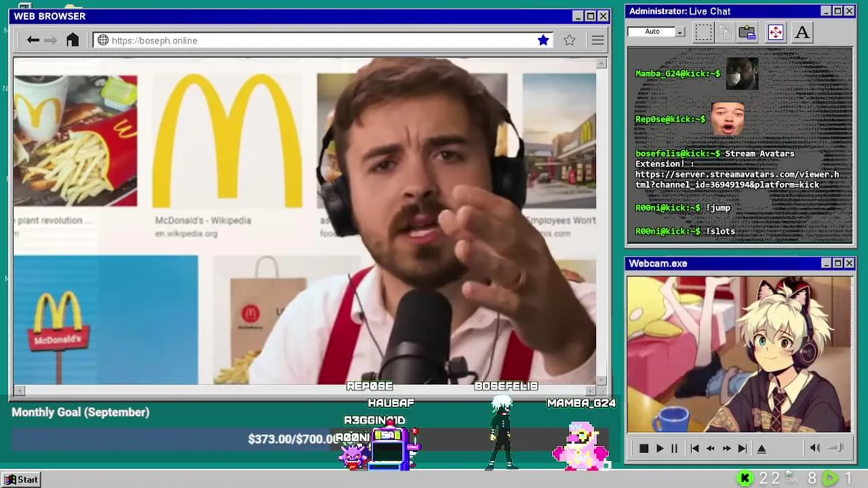The image size is (868, 488).
Task: Open the browser home page
Action: click(x=73, y=40)
